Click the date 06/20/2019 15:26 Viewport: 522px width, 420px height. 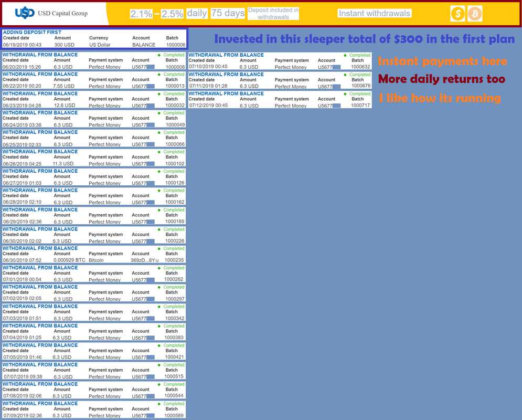(22, 67)
